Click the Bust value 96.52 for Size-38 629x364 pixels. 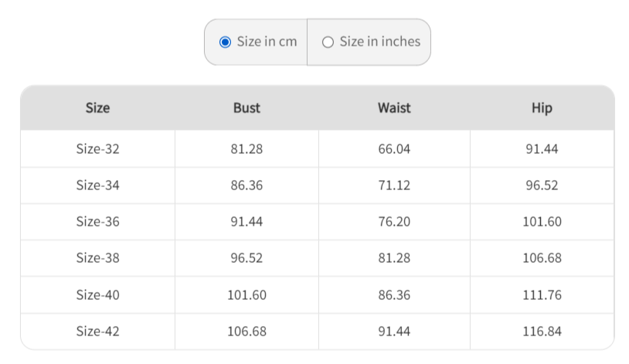(x=246, y=258)
